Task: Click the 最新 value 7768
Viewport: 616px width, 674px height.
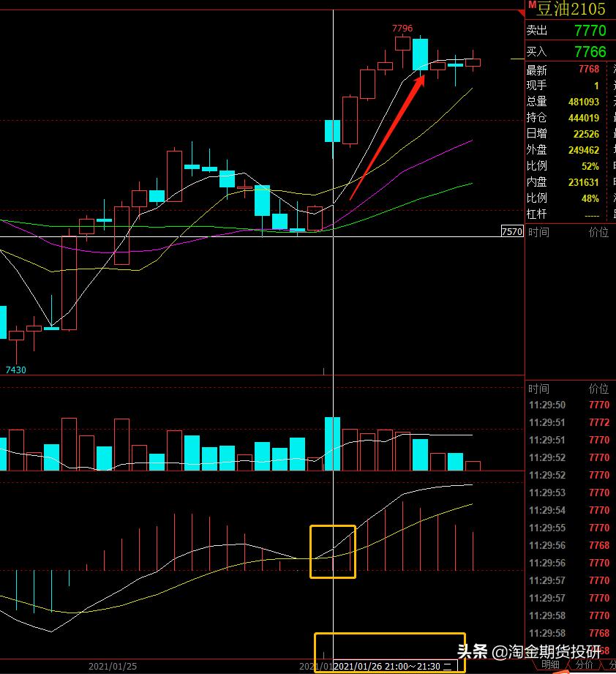Action: [588, 70]
